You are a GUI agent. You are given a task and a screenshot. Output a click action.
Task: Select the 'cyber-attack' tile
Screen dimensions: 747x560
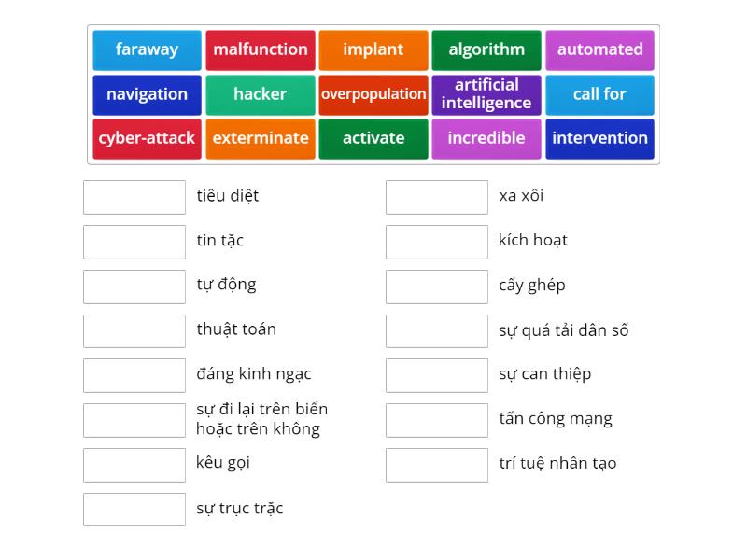point(147,138)
